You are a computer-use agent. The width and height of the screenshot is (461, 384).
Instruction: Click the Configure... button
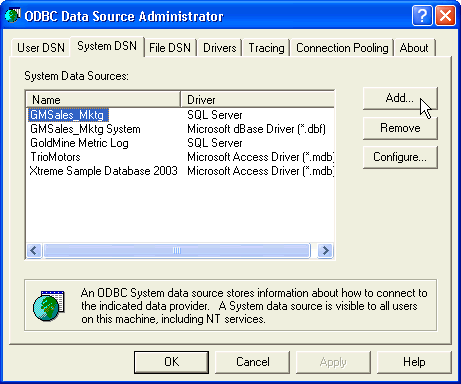pos(400,157)
